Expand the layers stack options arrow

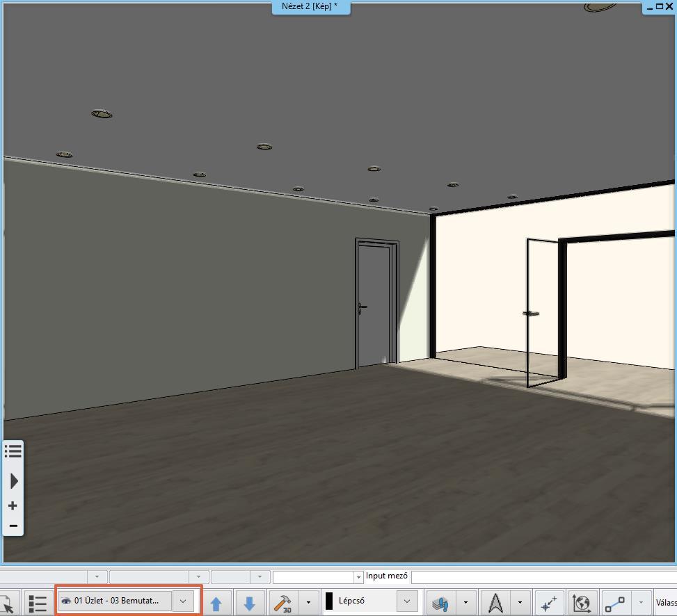pyautogui.click(x=465, y=603)
